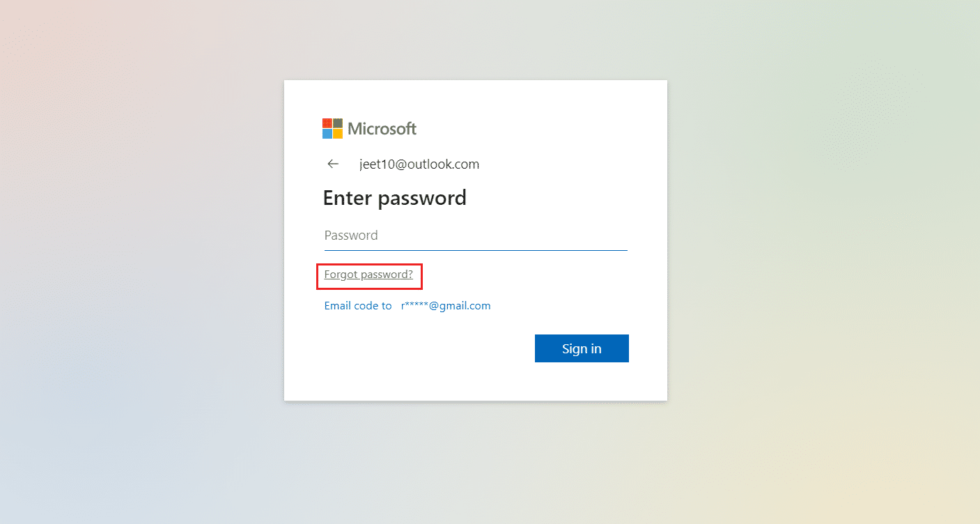Viewport: 980px width, 524px height.
Task: Click the masked r*****@gmail.com address
Action: (446, 306)
